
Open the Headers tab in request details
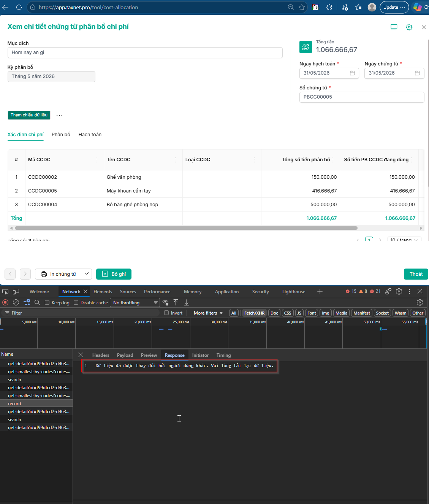pos(101,355)
